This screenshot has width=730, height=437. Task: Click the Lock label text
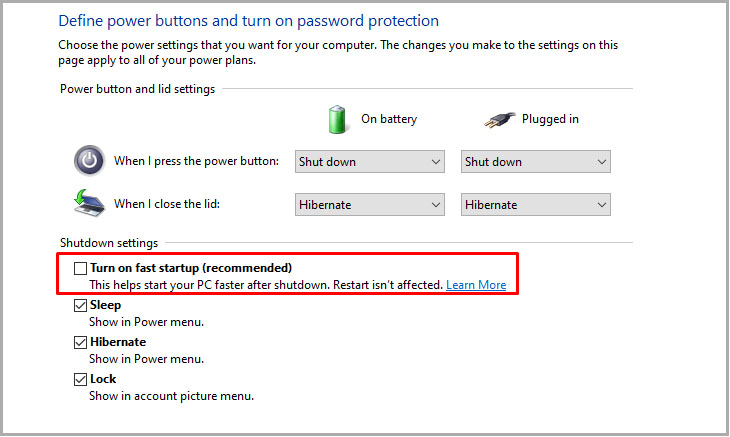tap(103, 379)
